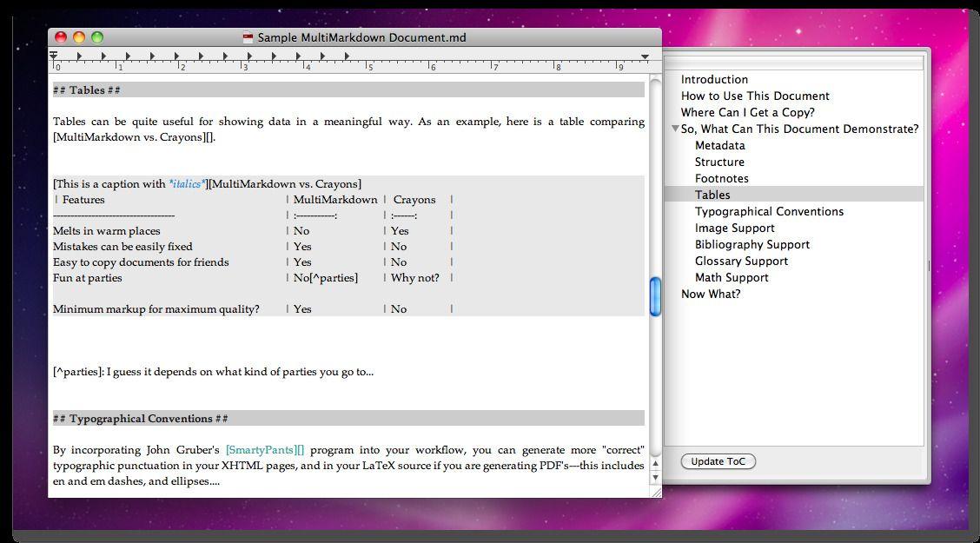Viewport: 980px width, 543px height.
Task: Click the '## Tables ##' heading line
Action: 348,90
